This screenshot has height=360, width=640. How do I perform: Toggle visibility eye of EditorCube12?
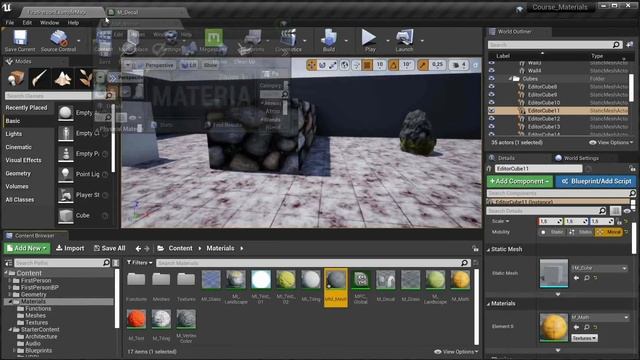(x=491, y=119)
